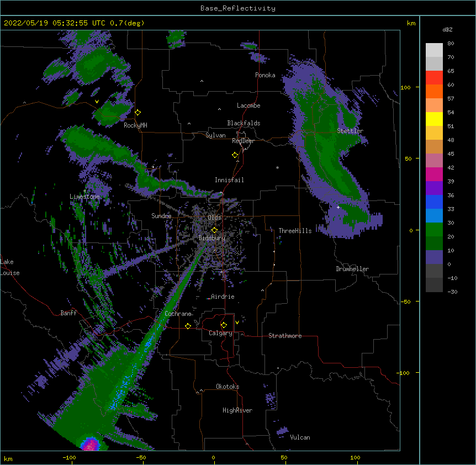
Task: Click the yellow V marker northwest of RockyMH
Action: pos(97,102)
